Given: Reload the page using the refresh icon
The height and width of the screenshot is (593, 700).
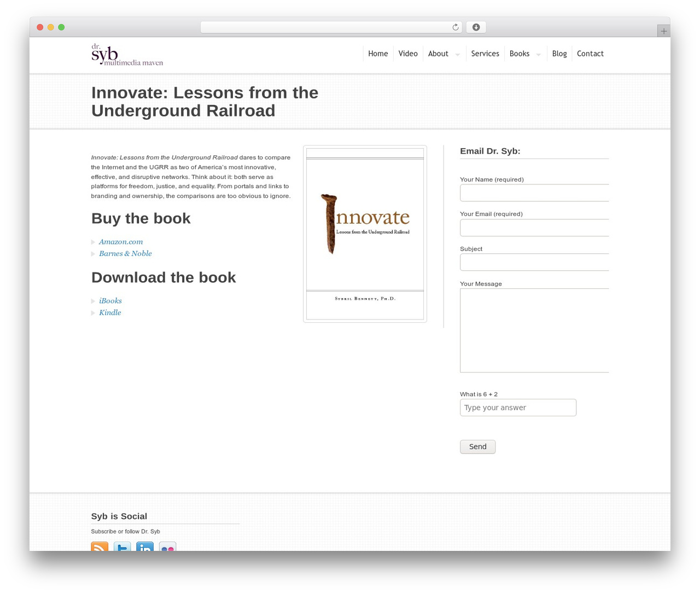Looking at the screenshot, I should tap(455, 27).
